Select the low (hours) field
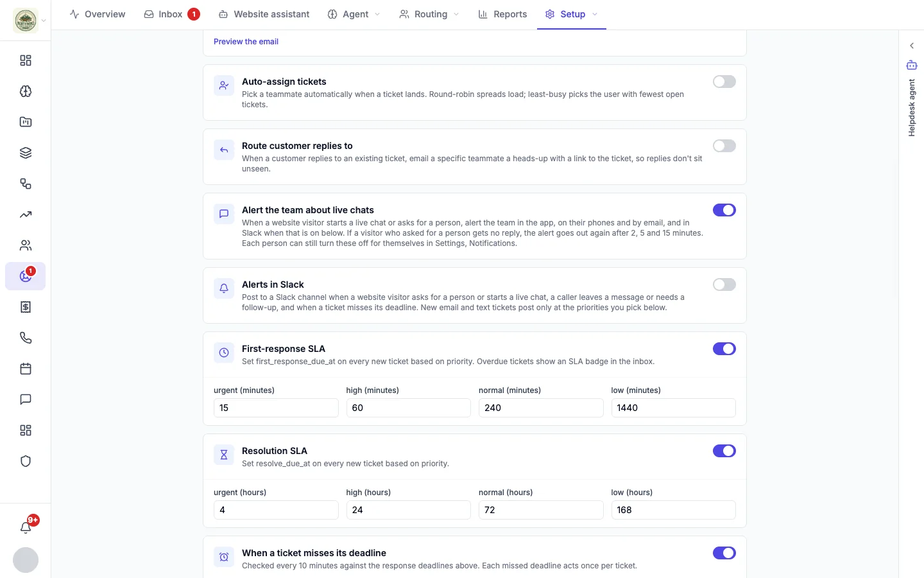The image size is (924, 578). pos(674,510)
